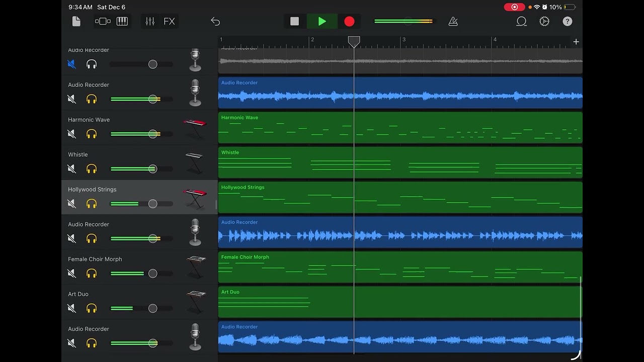Select the Art Duo region in timeline
Screen dimensions: 644x362
click(400, 302)
